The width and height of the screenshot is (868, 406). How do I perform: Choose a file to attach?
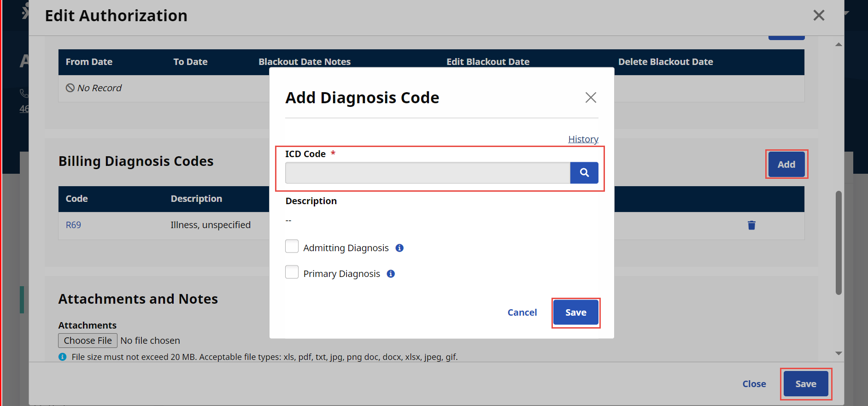(88, 340)
